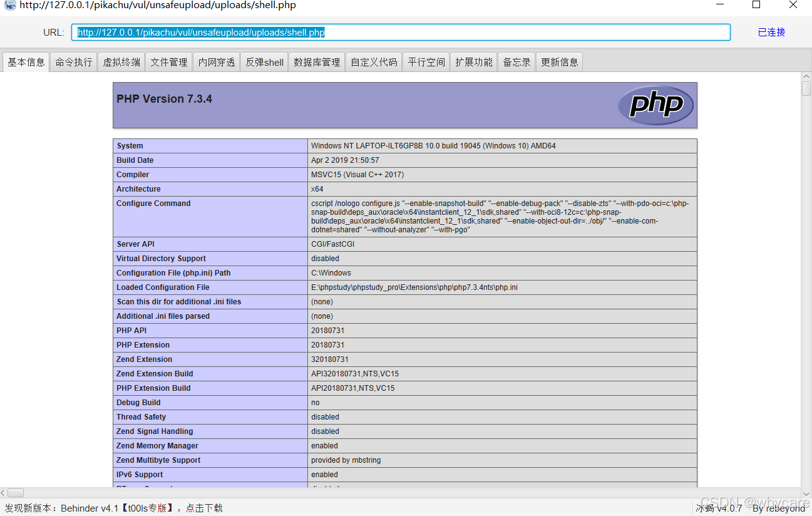Screen dimensions: 812x516
Task: Click the 'PHP Extension Build' label
Action: (153, 388)
